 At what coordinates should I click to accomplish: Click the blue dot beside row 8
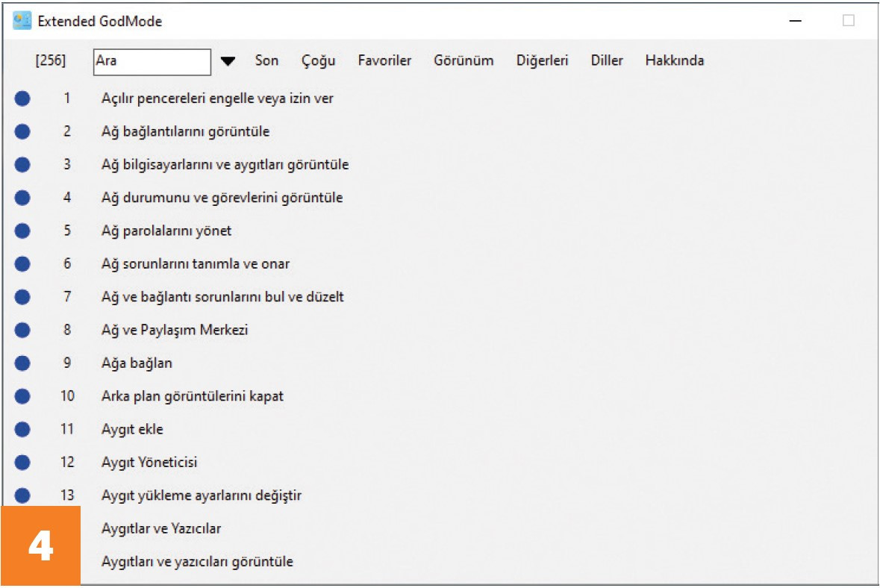[22, 331]
